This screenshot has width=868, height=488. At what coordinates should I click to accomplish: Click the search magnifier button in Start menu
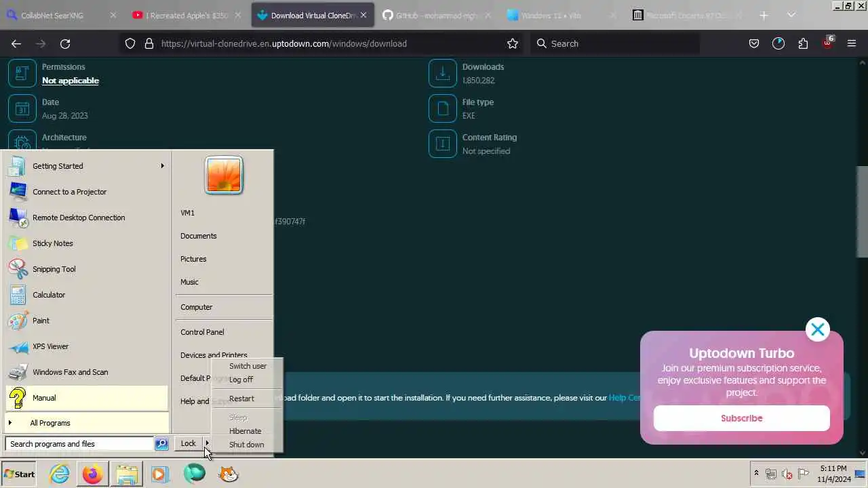[161, 444]
